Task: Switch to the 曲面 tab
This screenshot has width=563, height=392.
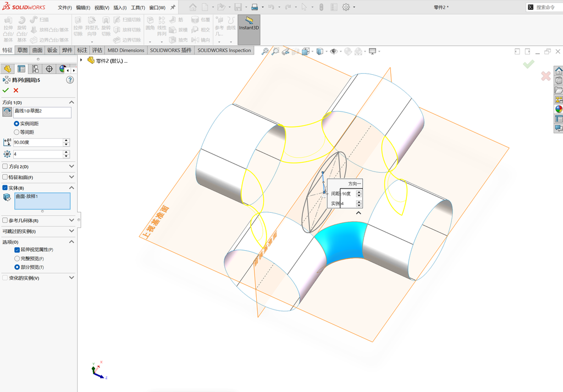Action: click(37, 50)
